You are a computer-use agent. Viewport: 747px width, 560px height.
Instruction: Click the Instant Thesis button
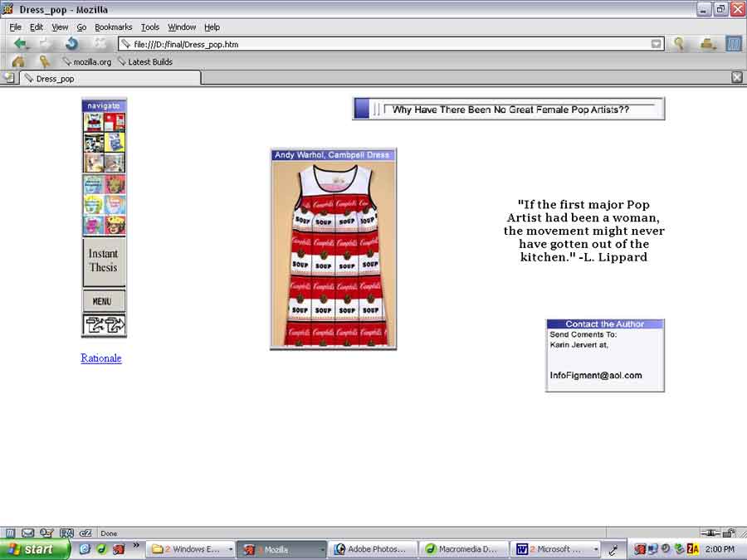pyautogui.click(x=104, y=261)
